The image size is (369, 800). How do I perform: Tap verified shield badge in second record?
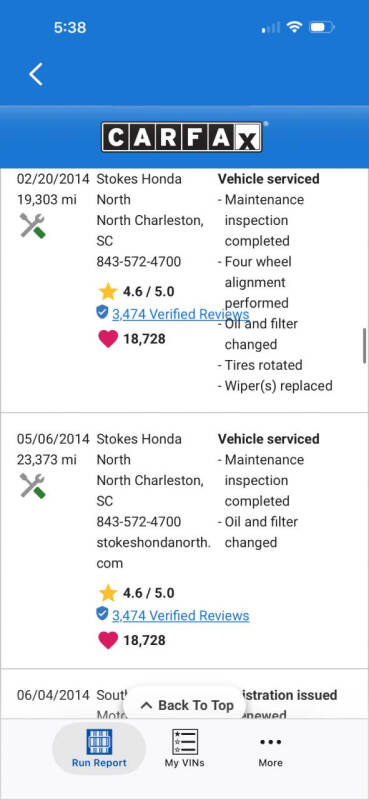click(x=102, y=614)
